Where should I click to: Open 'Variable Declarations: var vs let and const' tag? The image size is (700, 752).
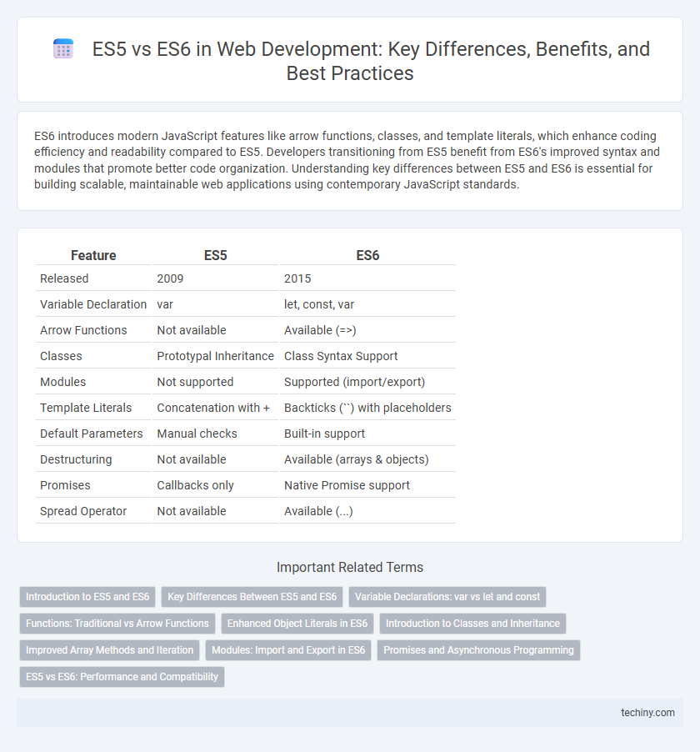(447, 597)
